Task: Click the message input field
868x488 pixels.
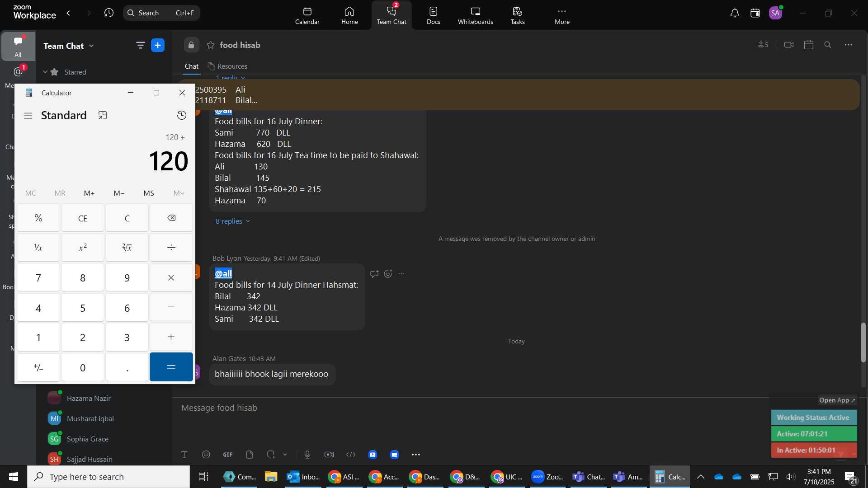Action: point(470,408)
